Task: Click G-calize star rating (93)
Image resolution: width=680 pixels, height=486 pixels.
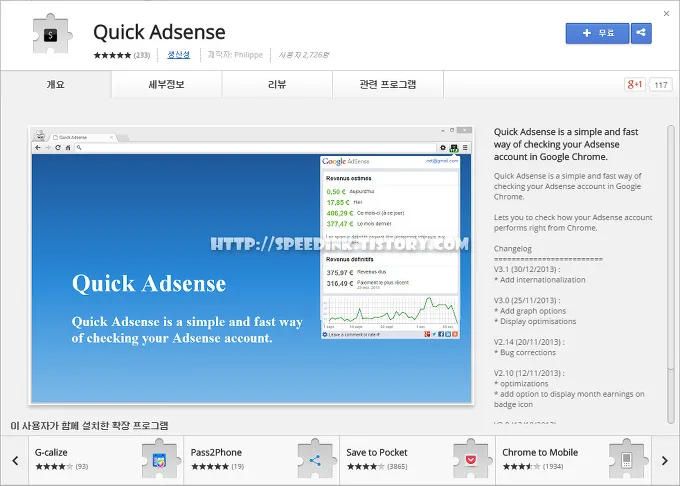Action: [62, 466]
